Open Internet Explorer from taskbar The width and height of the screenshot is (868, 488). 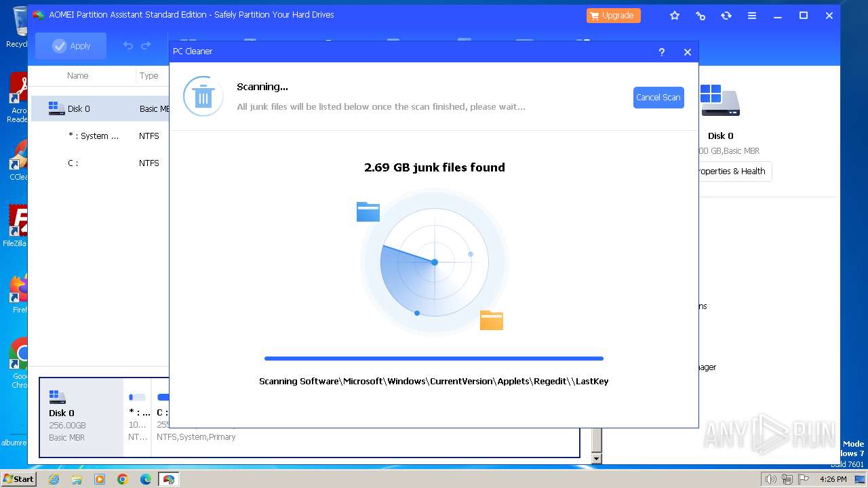54,479
